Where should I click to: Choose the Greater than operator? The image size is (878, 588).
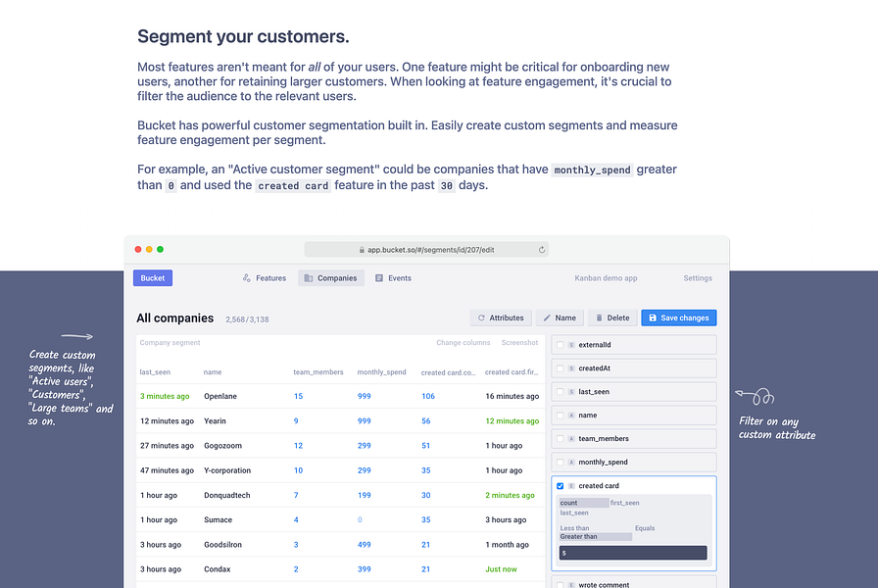(595, 536)
